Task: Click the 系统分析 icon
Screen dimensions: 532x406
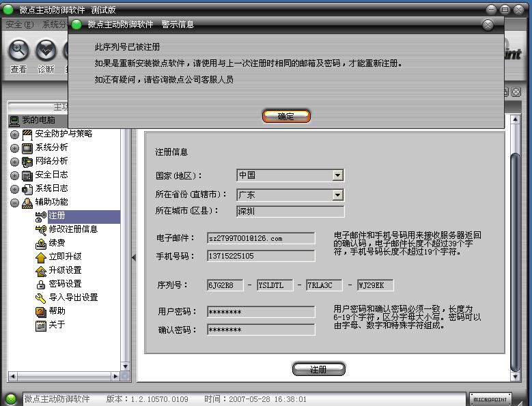Action: [27, 148]
